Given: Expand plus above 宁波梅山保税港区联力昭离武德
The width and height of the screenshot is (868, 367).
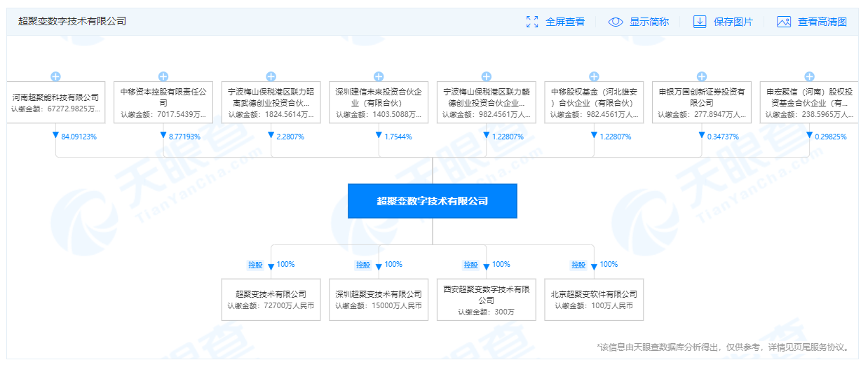Looking at the screenshot, I should click(x=271, y=76).
